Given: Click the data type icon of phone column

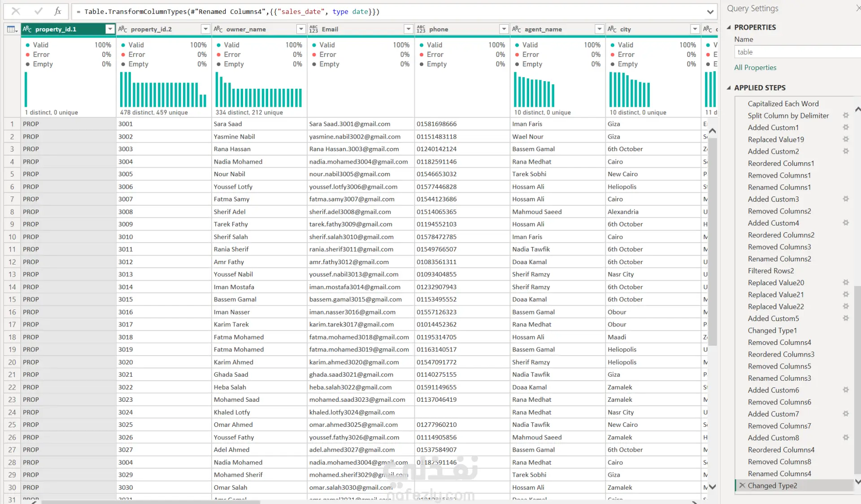Looking at the screenshot, I should pos(421,29).
